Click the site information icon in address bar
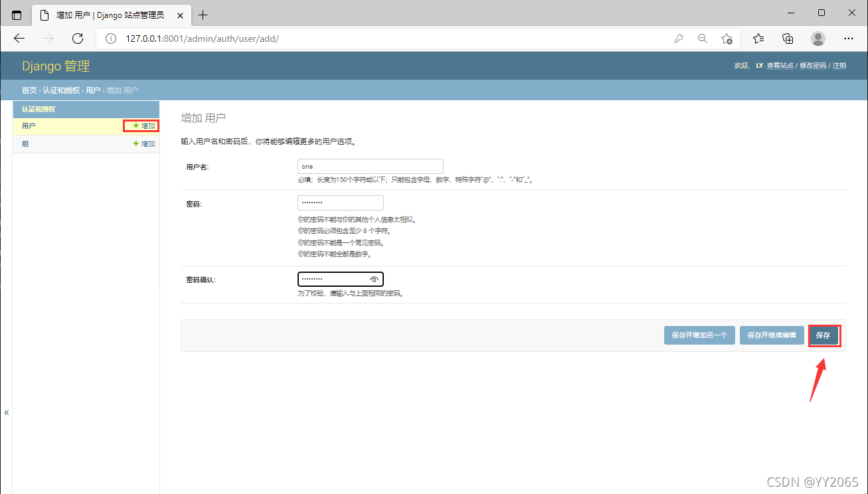 click(111, 39)
